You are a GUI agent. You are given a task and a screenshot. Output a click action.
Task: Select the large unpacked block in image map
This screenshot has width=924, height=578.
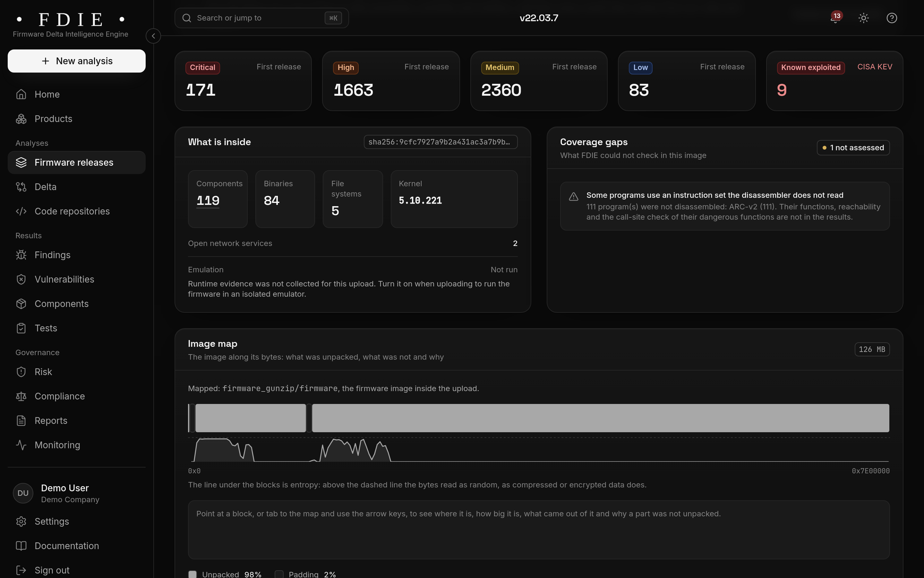601,418
